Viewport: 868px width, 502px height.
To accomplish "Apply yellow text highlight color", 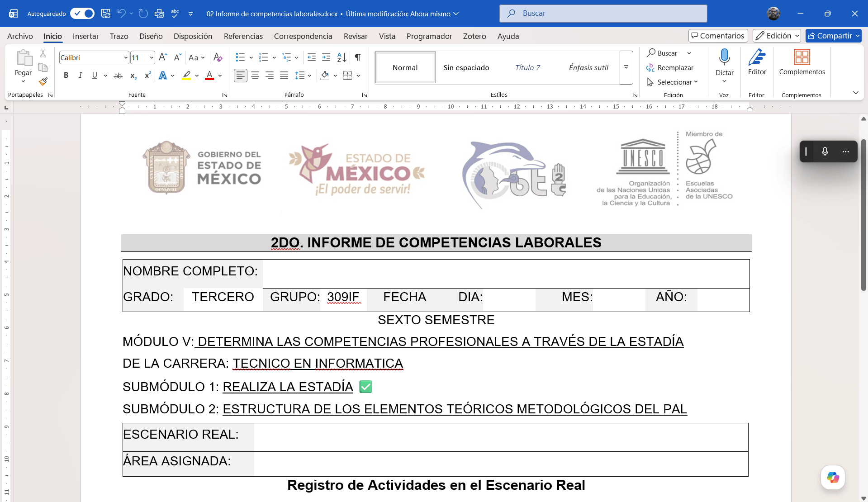I will (x=186, y=76).
